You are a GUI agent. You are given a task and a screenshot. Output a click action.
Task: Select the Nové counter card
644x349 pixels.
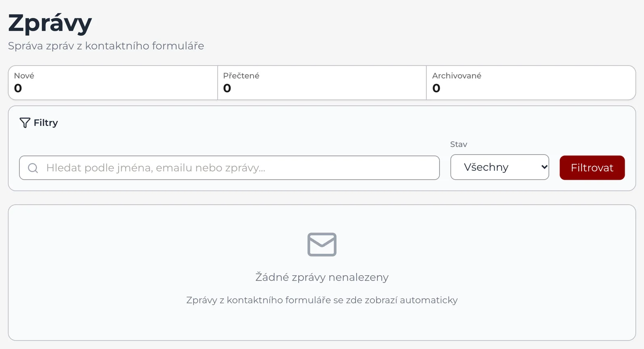(x=113, y=83)
